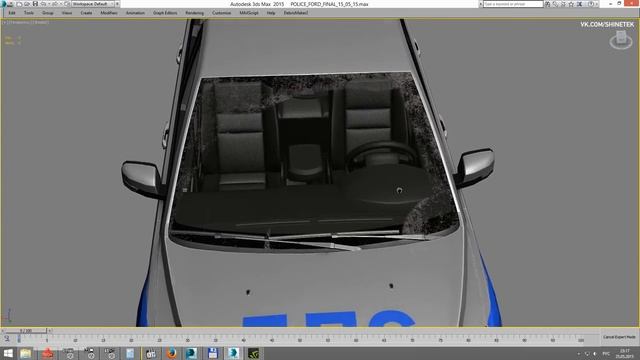Click the key mode icon left of the timeline
Viewport: 640px width, 360px height.
click(7, 338)
